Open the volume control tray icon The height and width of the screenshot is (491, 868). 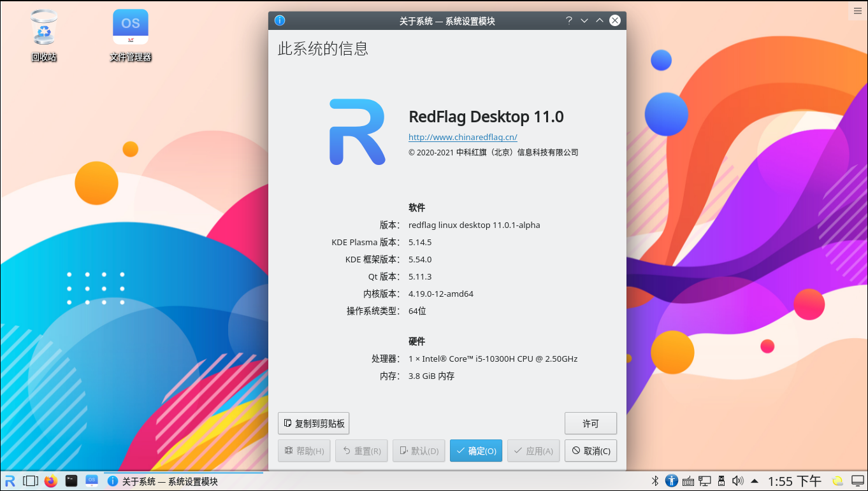click(x=738, y=481)
